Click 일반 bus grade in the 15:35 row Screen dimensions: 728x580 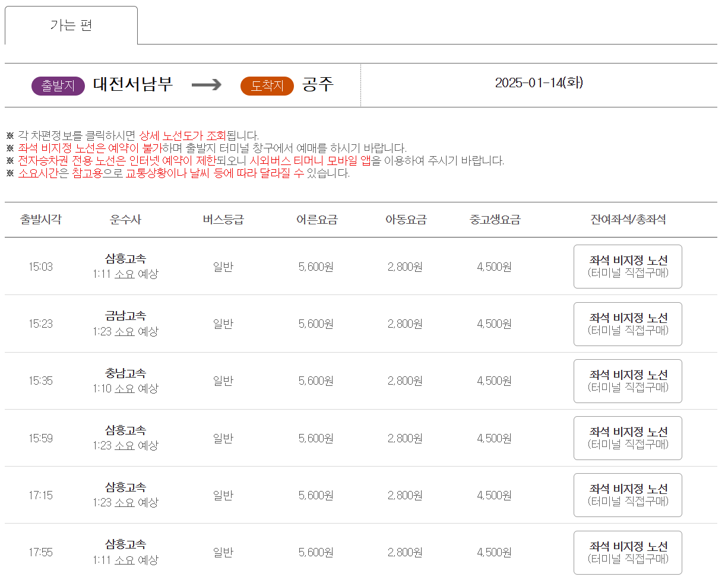tap(223, 381)
